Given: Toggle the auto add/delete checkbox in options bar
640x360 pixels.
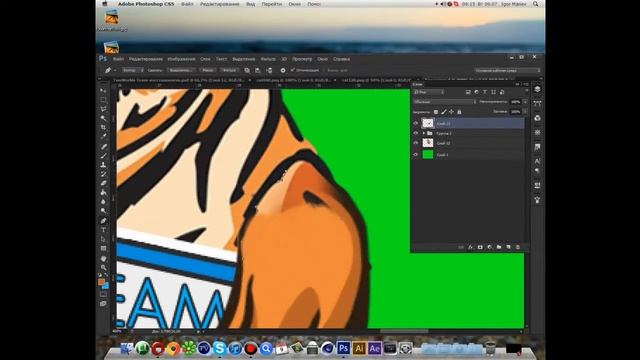Looking at the screenshot, I should click(293, 70).
